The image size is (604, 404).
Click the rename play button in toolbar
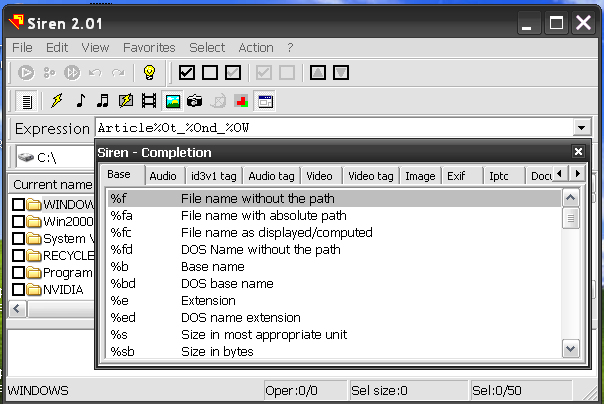tap(26, 72)
